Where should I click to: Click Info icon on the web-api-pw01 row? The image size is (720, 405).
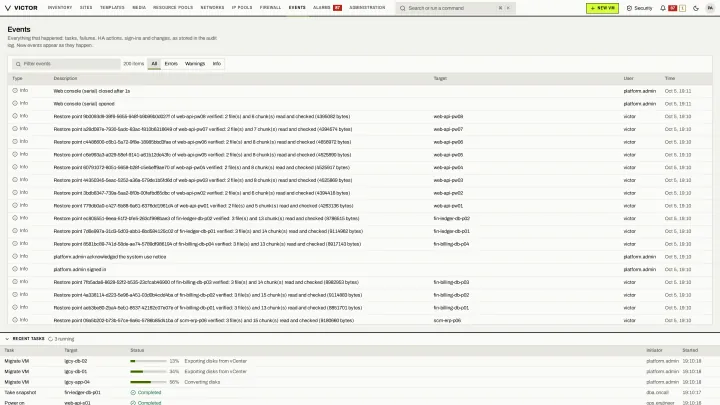(15, 205)
